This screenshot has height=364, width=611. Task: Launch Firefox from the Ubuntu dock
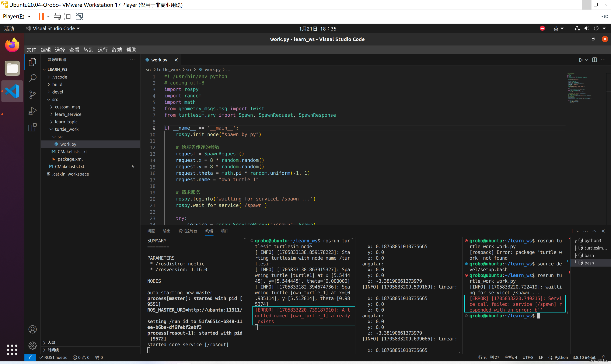12,45
